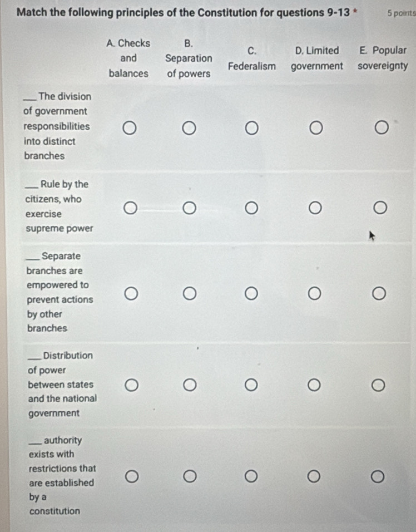
Task: Choose Checks and balances for distinct branches row
Action: click(x=129, y=129)
